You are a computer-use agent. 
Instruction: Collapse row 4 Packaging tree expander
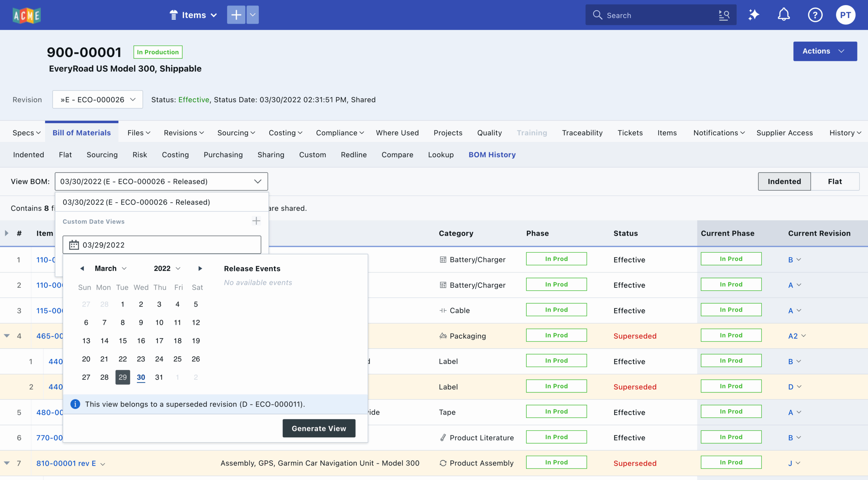point(7,336)
